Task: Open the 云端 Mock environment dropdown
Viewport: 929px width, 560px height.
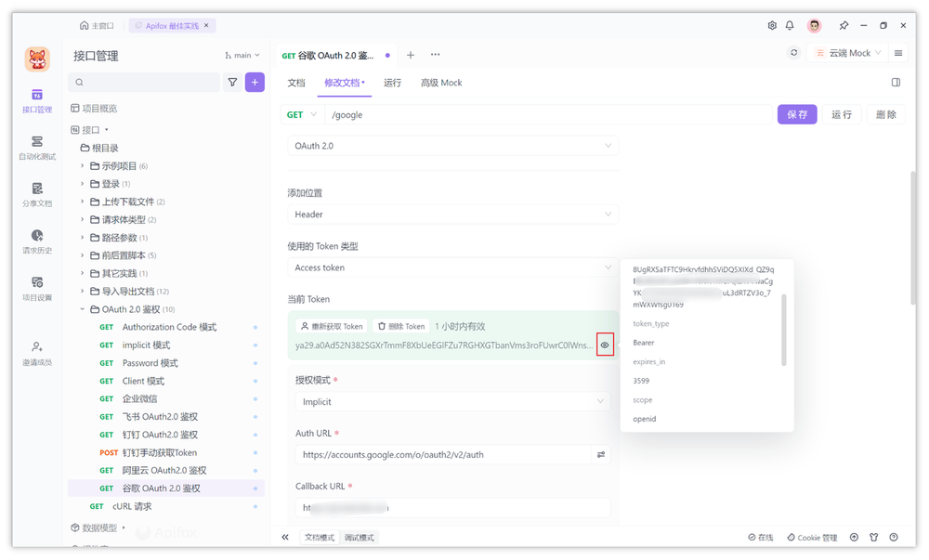Action: (x=847, y=53)
